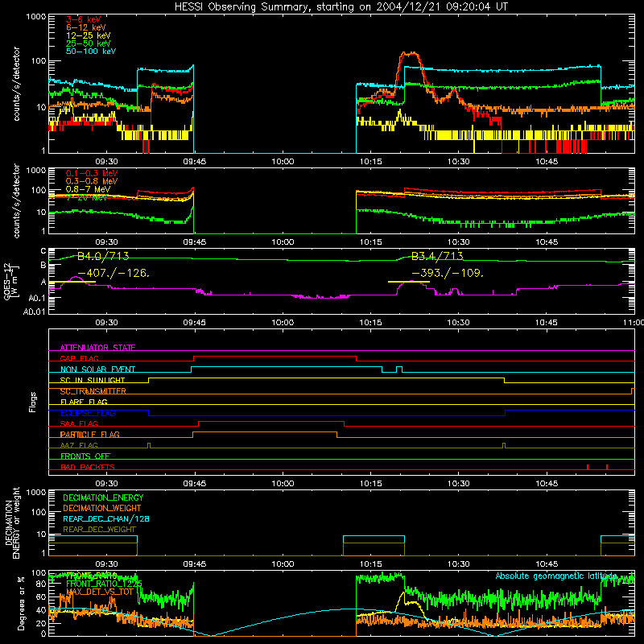
Task: Click the FRONTS_OFF flag label
Action: pos(85,456)
